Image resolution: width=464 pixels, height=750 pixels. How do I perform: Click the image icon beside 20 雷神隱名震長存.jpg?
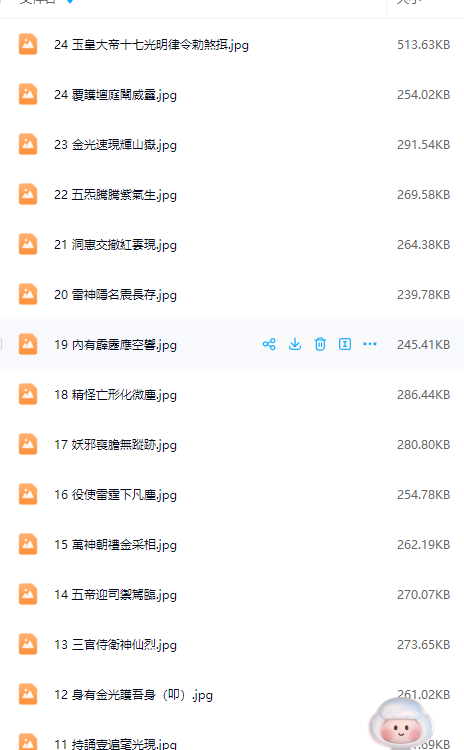click(x=28, y=294)
